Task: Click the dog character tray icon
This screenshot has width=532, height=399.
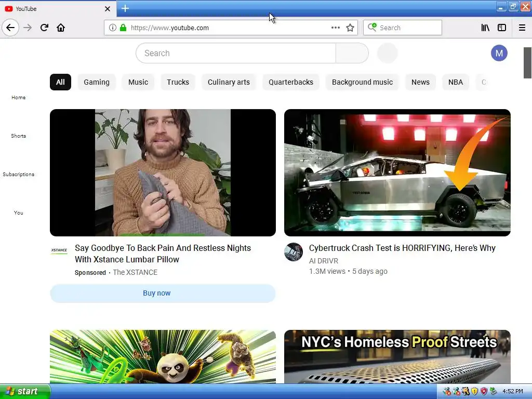Action: coord(465,392)
